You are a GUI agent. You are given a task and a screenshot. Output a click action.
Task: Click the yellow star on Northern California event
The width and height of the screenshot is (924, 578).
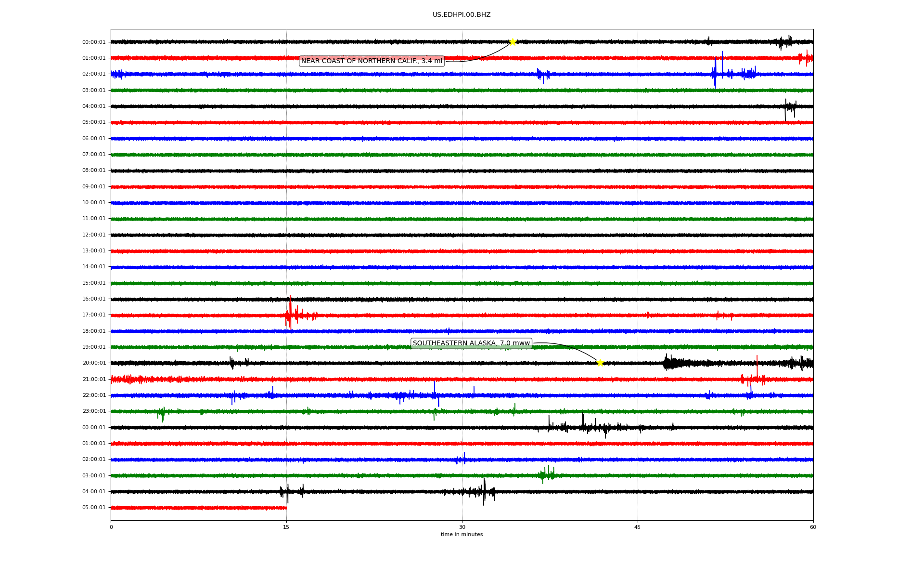[x=513, y=42]
